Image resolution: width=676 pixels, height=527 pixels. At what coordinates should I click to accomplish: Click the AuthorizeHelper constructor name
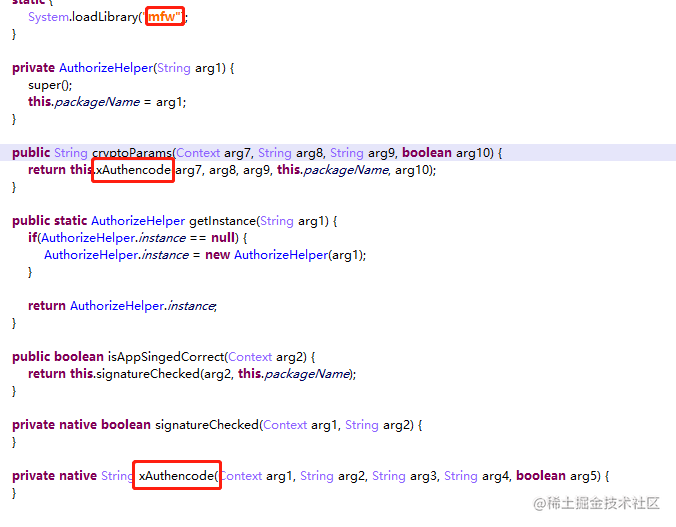point(106,68)
